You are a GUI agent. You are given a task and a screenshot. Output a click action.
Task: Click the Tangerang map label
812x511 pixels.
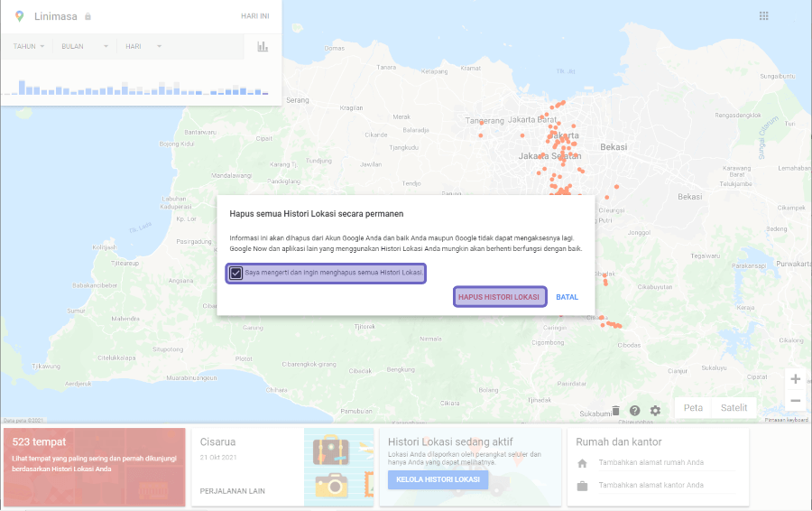pyautogui.click(x=484, y=120)
